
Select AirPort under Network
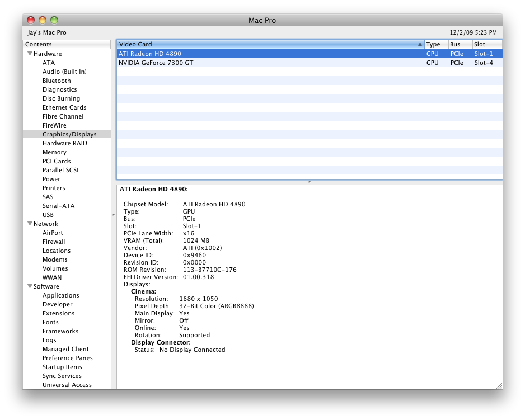click(53, 233)
